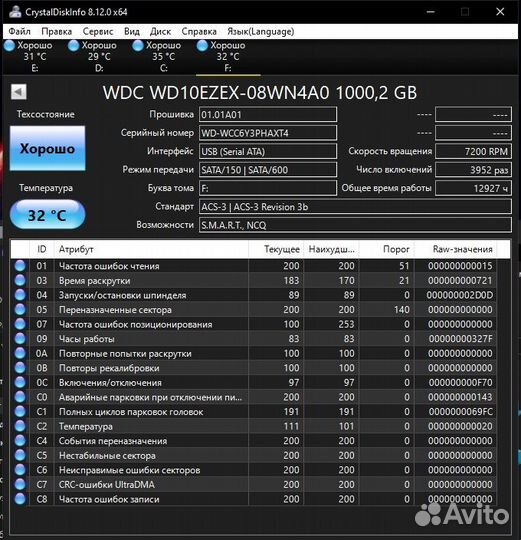The height and width of the screenshot is (540, 521).
Task: Click status icon for attribute 0A
Action: [20, 353]
